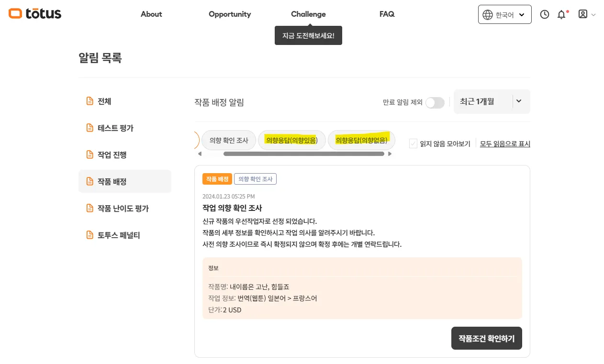Click the 작품조건 확인하기 button
The width and height of the screenshot is (604, 364).
pyautogui.click(x=486, y=339)
